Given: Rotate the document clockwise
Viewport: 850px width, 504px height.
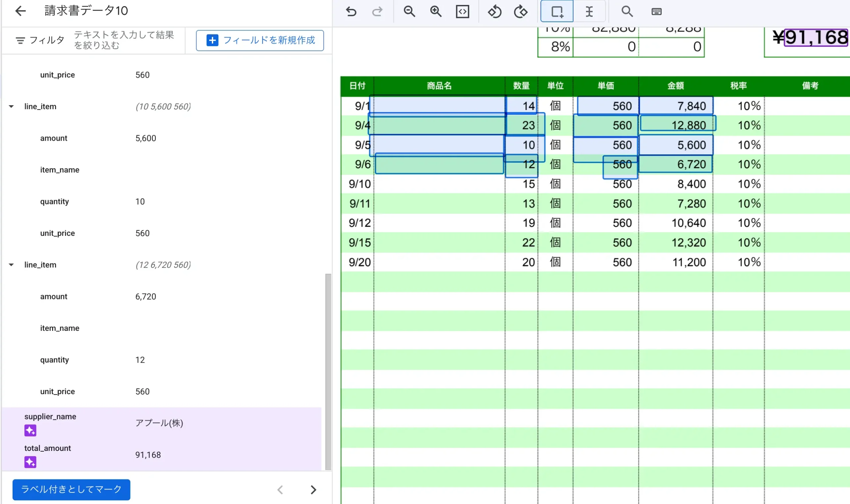Looking at the screenshot, I should point(521,12).
